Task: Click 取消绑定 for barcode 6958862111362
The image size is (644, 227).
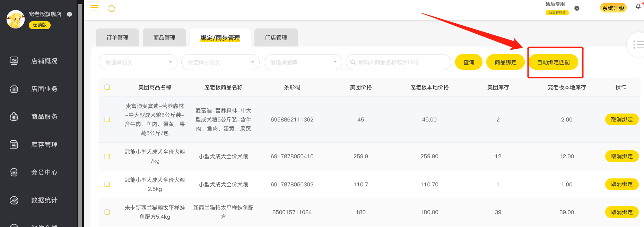Action: click(622, 119)
